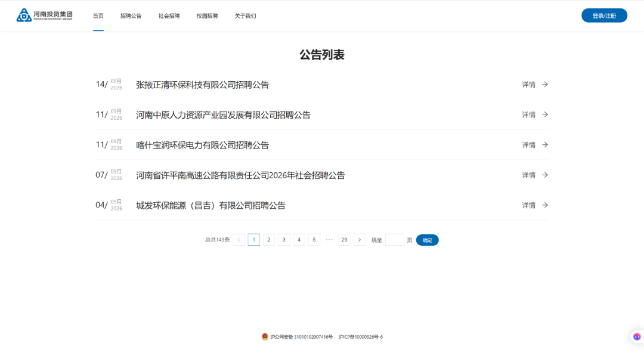Click the 07/ 09月 date label
Screen dimensions: 644x353
[x=109, y=175]
